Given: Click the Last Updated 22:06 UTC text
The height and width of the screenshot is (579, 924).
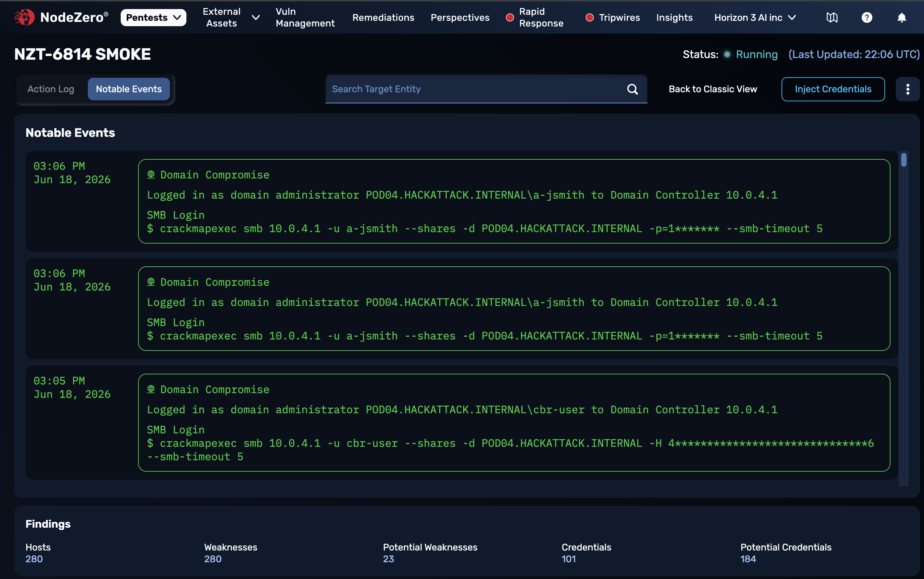Looking at the screenshot, I should [854, 54].
